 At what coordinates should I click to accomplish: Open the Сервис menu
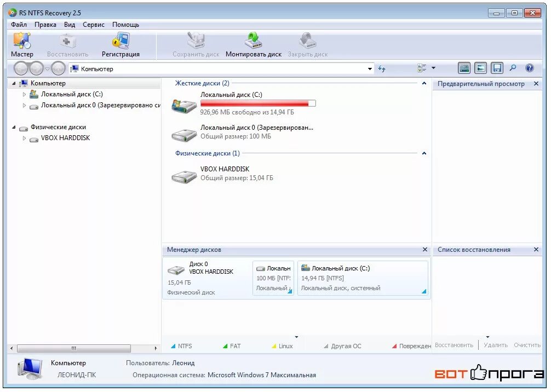94,25
